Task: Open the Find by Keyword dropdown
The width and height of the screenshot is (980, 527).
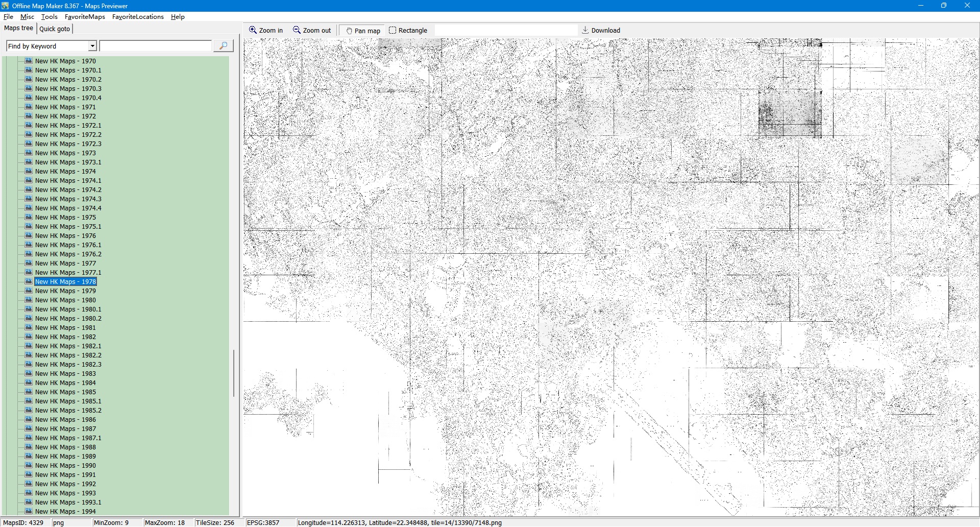Action: point(92,46)
